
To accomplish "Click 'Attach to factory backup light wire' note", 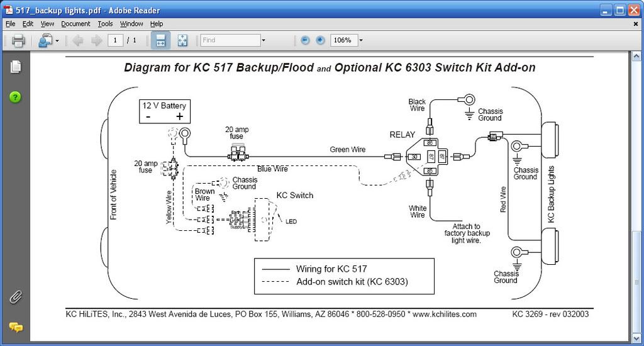I will (x=467, y=233).
